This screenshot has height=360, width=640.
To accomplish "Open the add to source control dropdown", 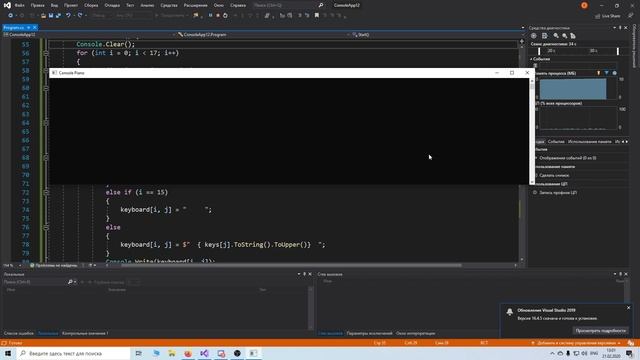I will 575,343.
